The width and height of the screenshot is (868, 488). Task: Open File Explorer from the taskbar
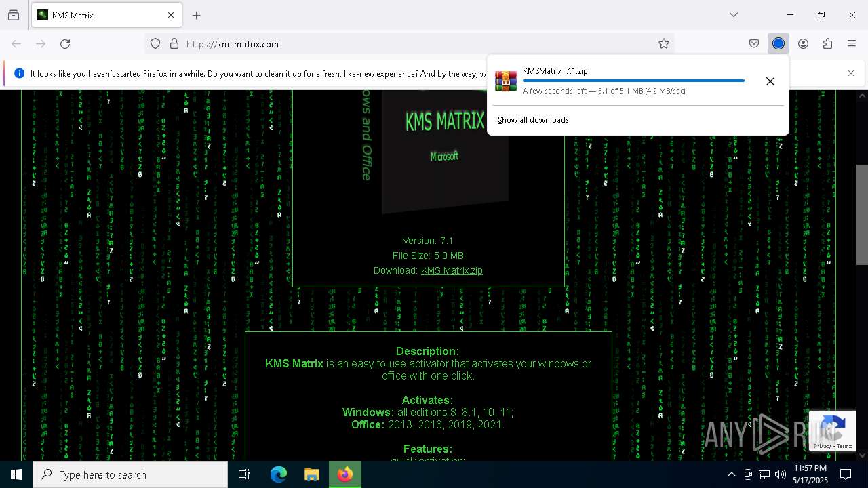click(312, 474)
